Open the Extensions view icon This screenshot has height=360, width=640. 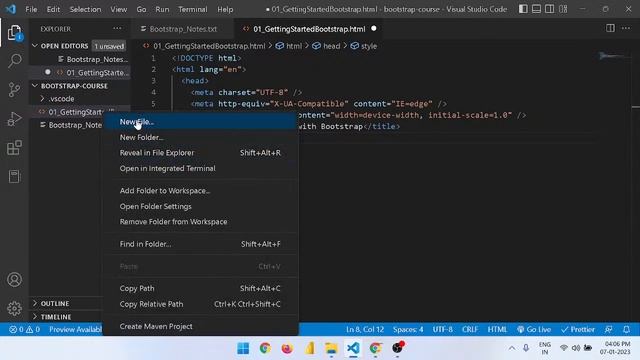pyautogui.click(x=14, y=148)
